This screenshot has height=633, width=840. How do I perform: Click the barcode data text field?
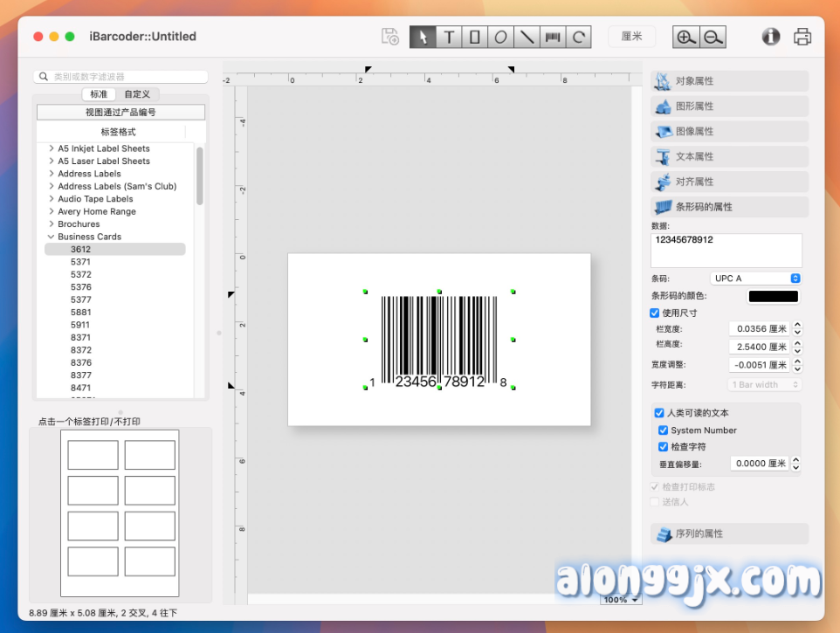(726, 250)
